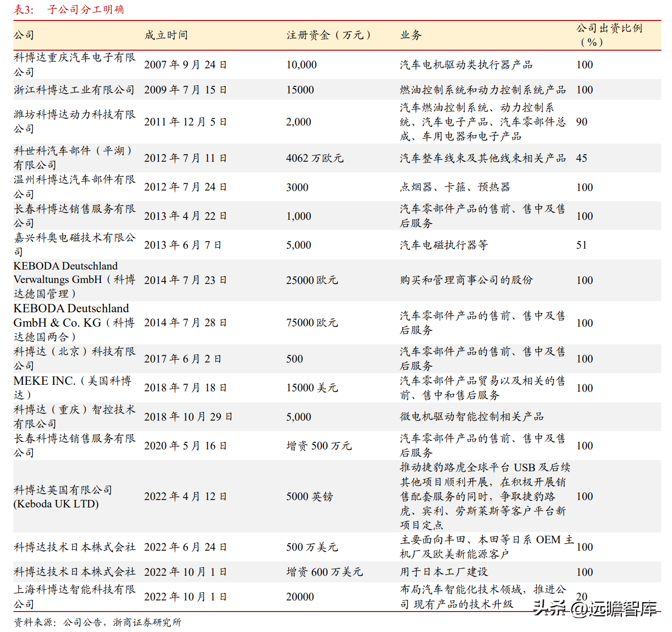This screenshot has width=672, height=632.
Task: Click the capital value 500 万美元
Action: pyautogui.click(x=312, y=547)
